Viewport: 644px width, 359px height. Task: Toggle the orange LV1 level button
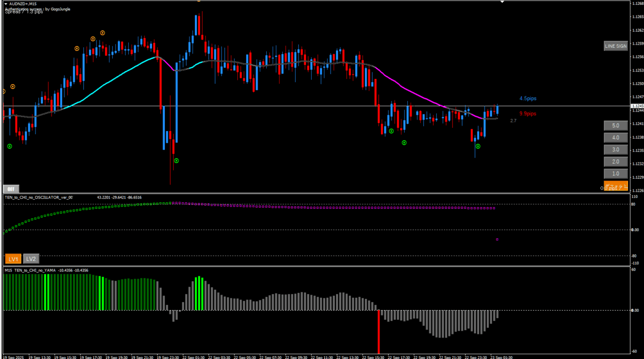tap(13, 258)
